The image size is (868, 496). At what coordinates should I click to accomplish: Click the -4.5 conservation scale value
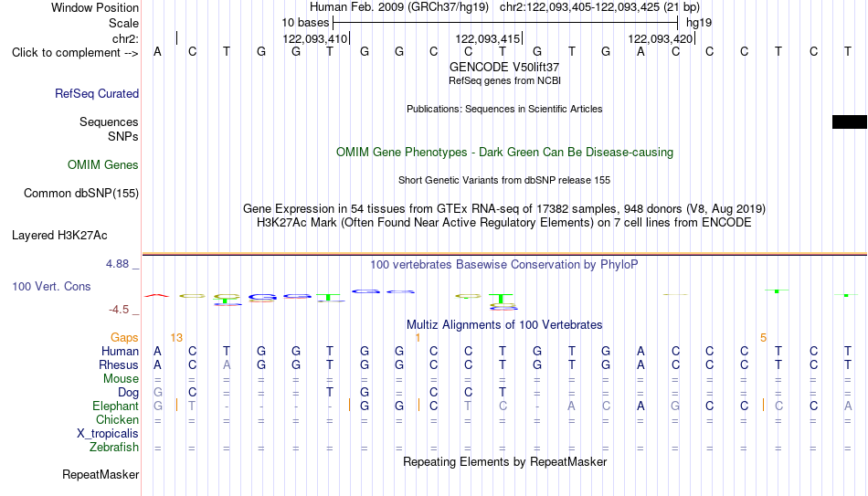click(119, 310)
